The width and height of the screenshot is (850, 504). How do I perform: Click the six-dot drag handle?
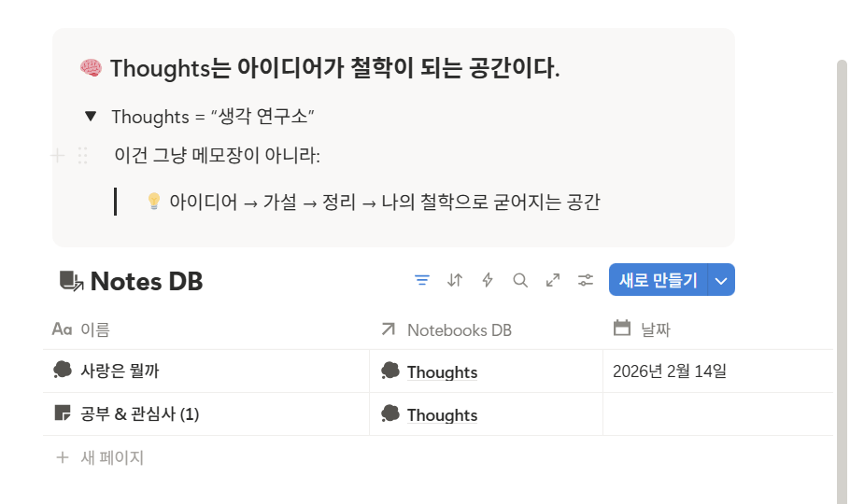pyautogui.click(x=82, y=156)
